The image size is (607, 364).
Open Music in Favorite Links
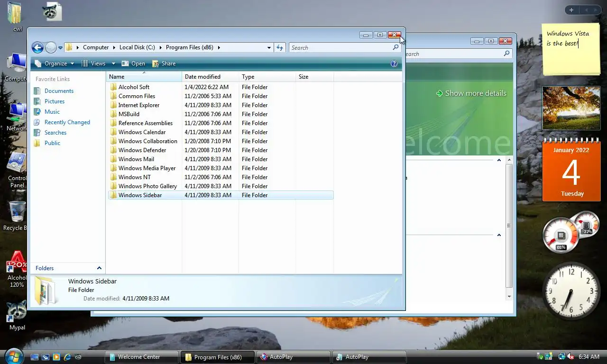52,112
